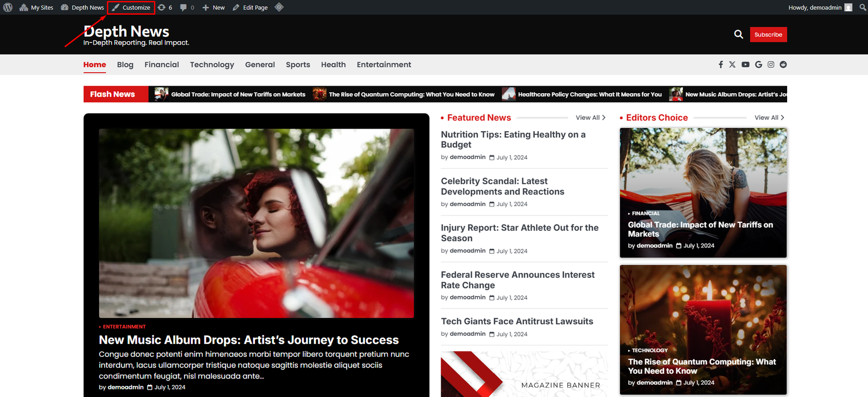868x397 pixels.
Task: Open Customize in the admin bar
Action: pos(131,8)
